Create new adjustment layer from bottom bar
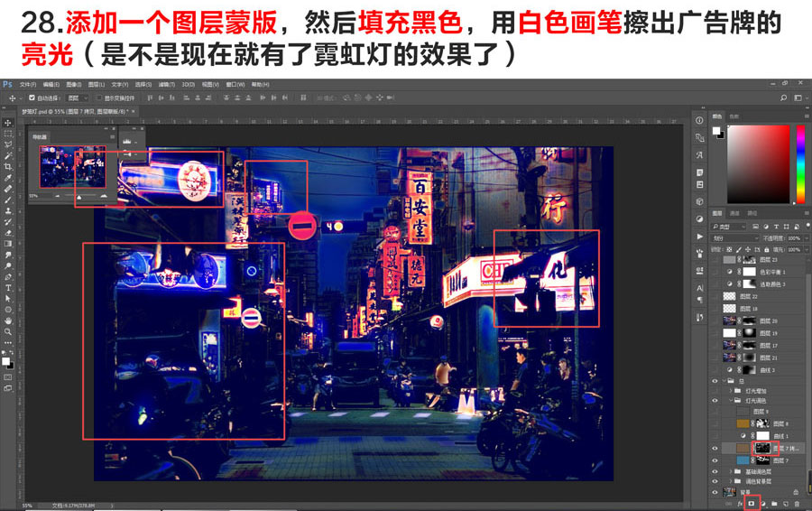This screenshot has height=511, width=812. (763, 503)
